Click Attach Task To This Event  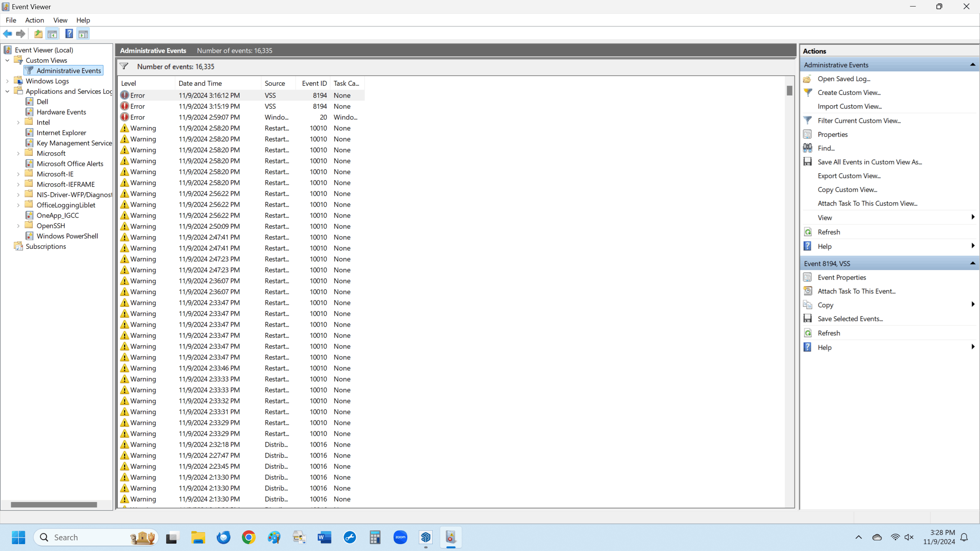[x=856, y=291]
